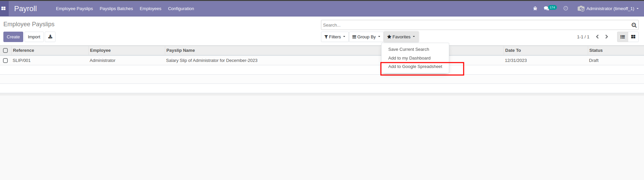This screenshot has height=180, width=644.
Task: Click the 174 messages badge
Action: point(552,7)
